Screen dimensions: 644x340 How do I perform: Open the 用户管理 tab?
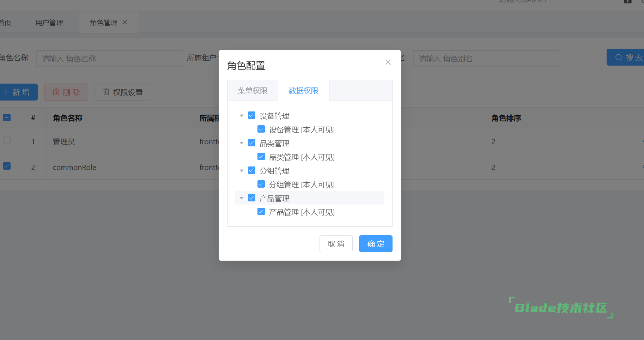tap(49, 22)
